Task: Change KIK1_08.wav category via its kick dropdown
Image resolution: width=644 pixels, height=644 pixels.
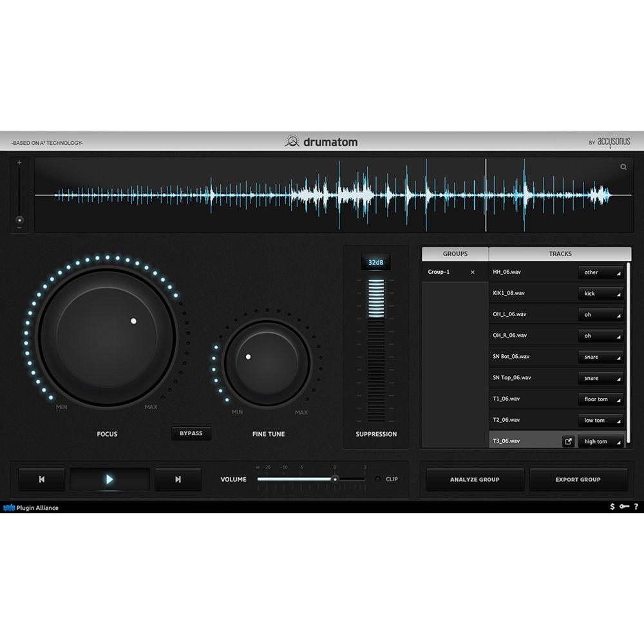Action: (600, 293)
